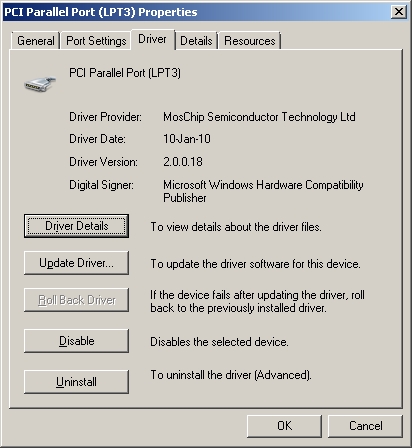Click the Driver Details button
The height and width of the screenshot is (448, 412).
click(76, 226)
